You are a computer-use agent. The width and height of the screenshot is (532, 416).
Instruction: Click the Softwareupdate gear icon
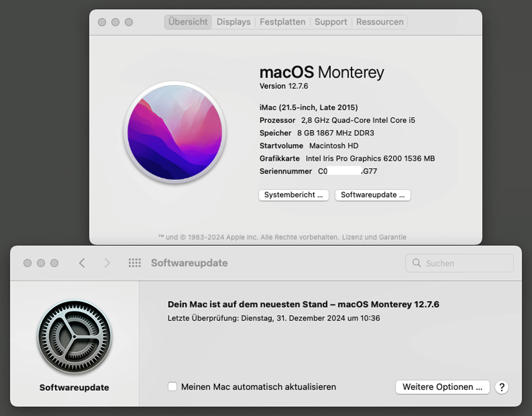(x=75, y=337)
